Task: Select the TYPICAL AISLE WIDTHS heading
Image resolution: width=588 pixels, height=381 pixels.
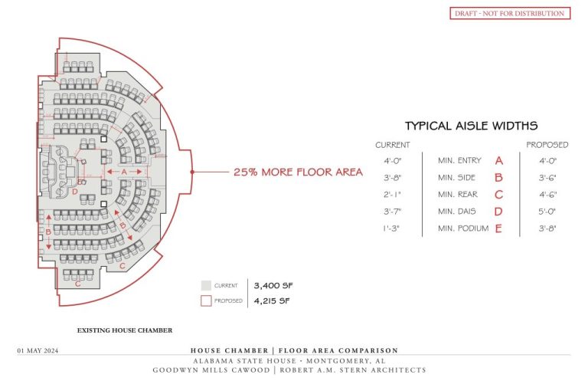Action: click(x=471, y=126)
